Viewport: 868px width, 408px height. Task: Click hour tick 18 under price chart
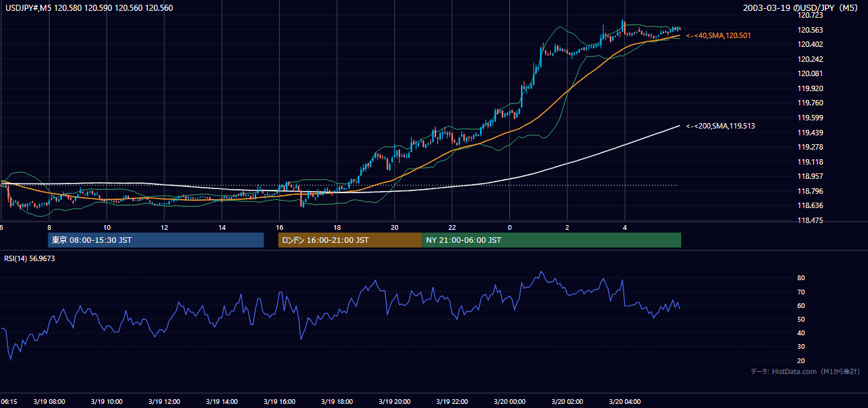pos(337,227)
